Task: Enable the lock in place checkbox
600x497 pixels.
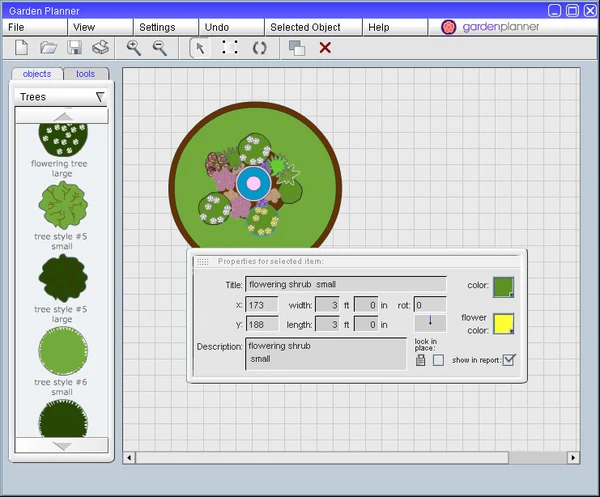Action: pyautogui.click(x=438, y=360)
